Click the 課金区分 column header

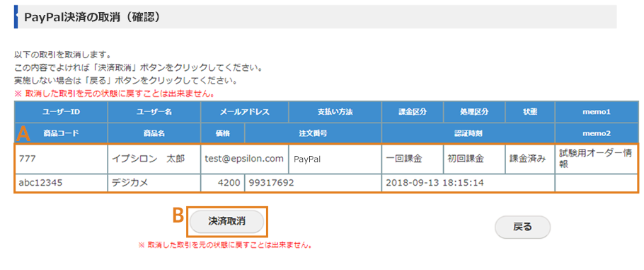coord(413,111)
